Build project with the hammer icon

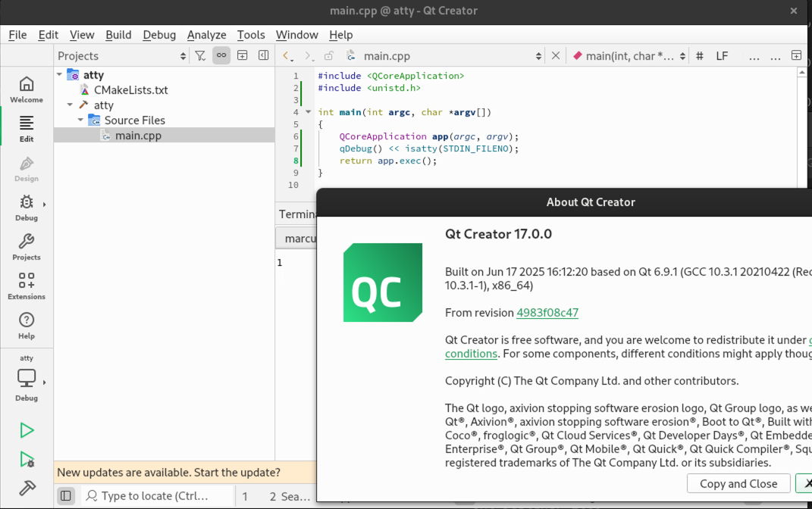point(27,487)
